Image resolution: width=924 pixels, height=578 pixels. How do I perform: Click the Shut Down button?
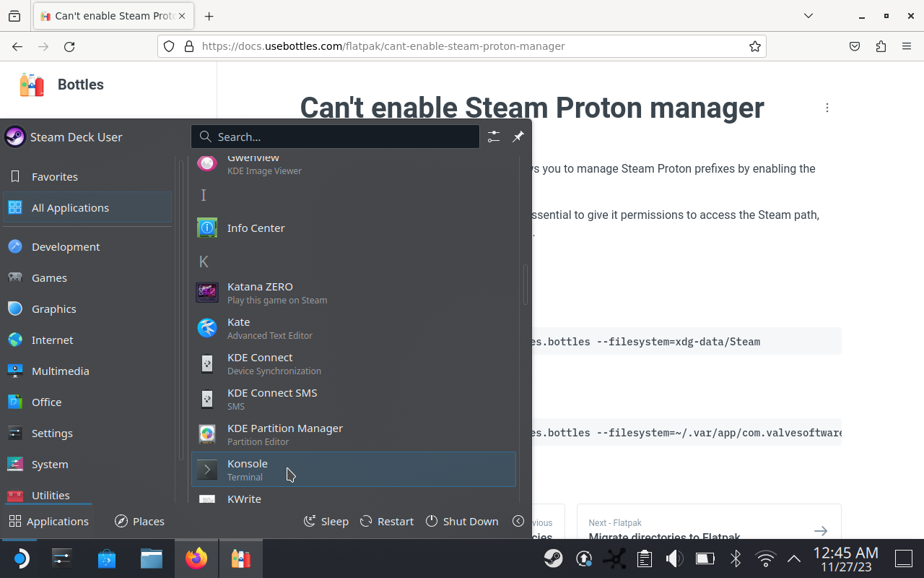click(x=462, y=521)
